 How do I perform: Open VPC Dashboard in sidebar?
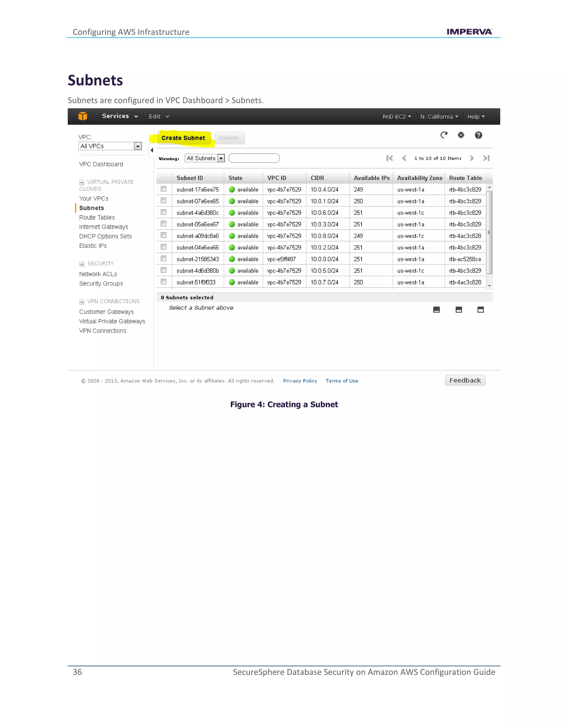101,164
